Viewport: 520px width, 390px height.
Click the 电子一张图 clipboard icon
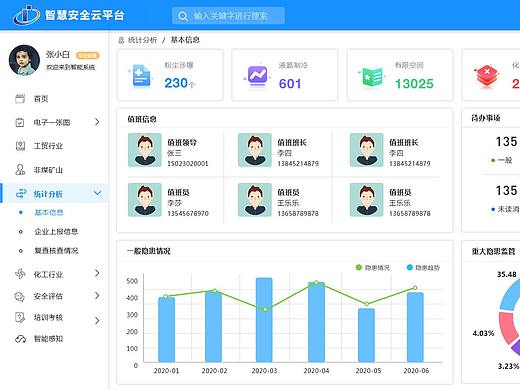tap(20, 122)
